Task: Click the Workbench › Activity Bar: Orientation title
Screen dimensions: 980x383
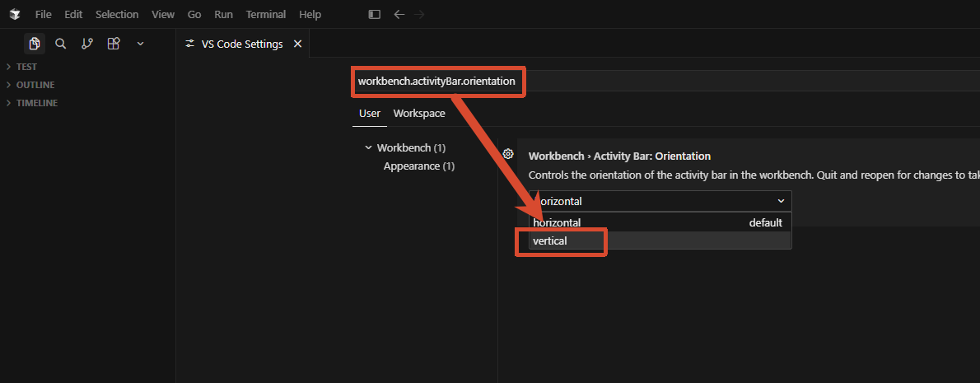Action: 619,156
